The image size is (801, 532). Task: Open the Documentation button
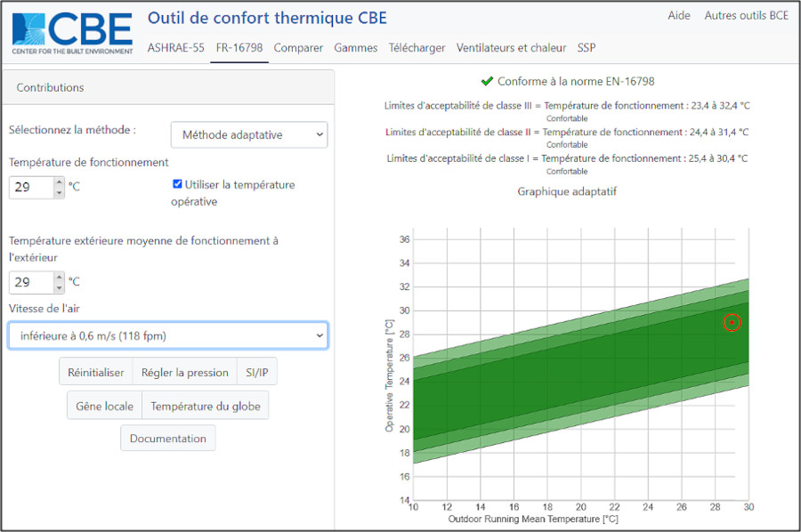[x=168, y=438]
